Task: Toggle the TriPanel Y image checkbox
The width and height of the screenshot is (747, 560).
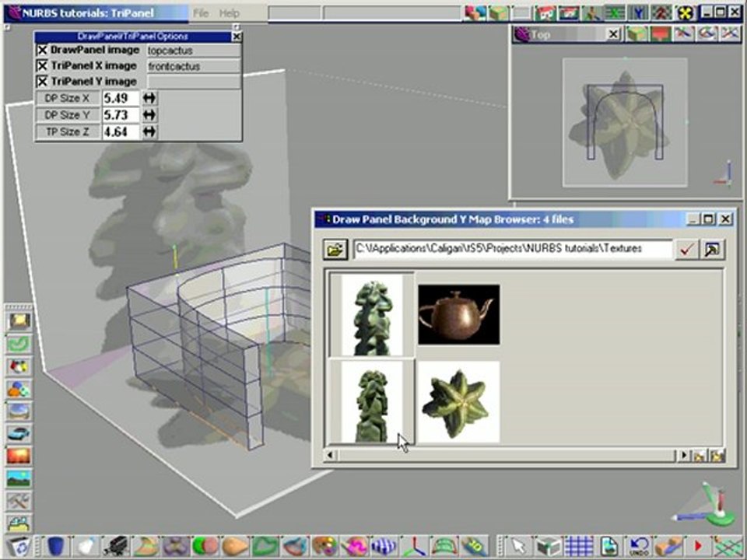Action: pos(42,82)
